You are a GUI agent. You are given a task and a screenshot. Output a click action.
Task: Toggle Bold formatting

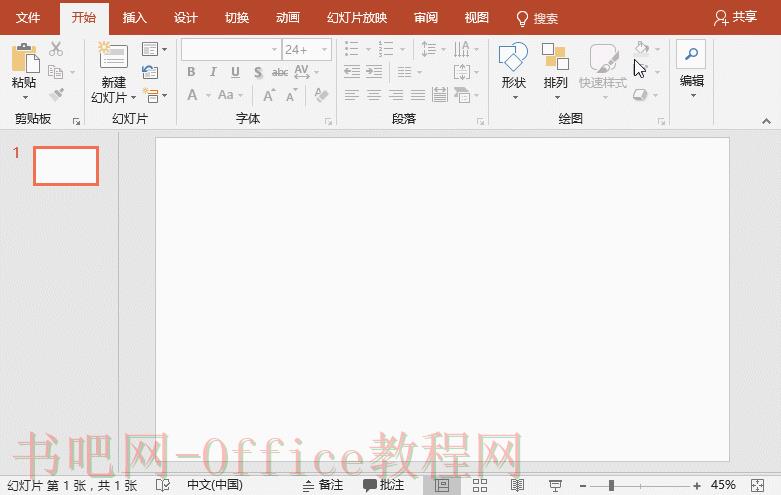(x=191, y=72)
